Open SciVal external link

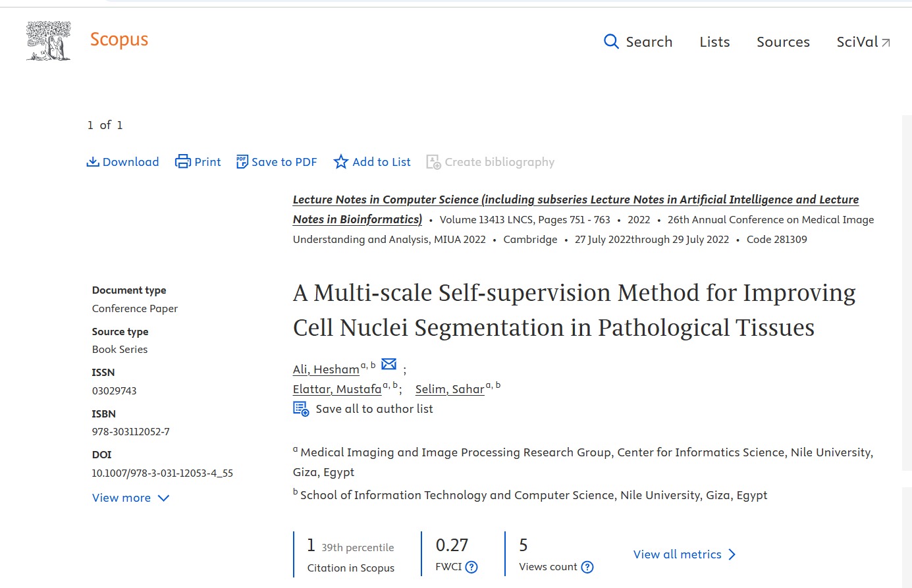(863, 42)
